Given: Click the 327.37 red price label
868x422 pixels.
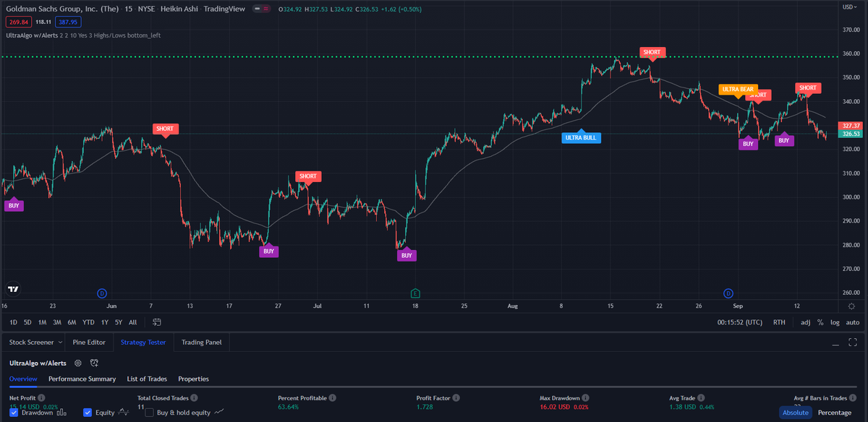Looking at the screenshot, I should 851,125.
